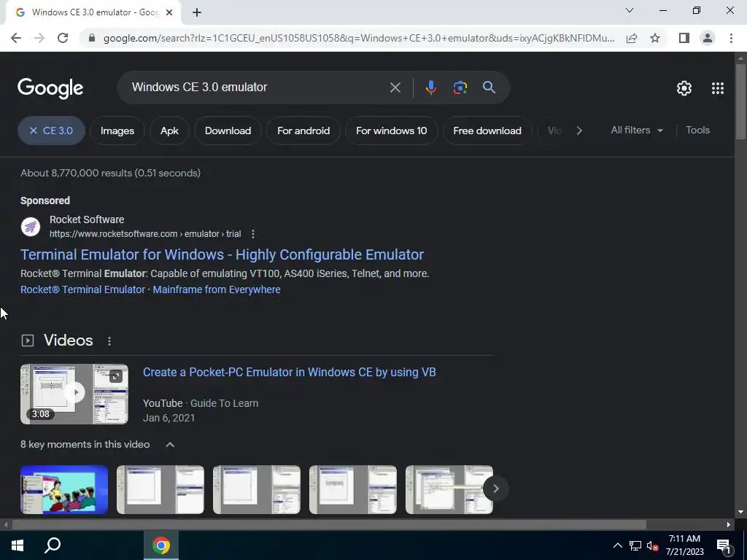Reload the current page
The height and width of the screenshot is (560, 747).
point(63,38)
